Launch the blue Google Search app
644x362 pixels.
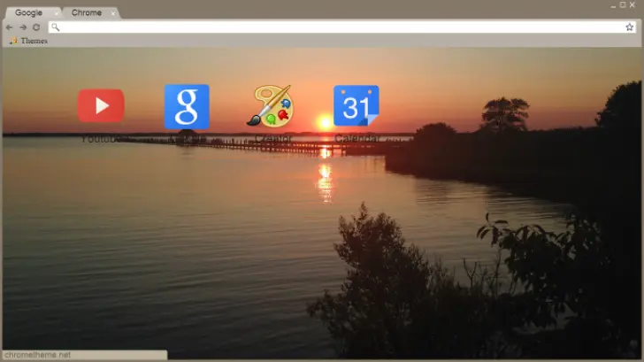[x=187, y=106]
